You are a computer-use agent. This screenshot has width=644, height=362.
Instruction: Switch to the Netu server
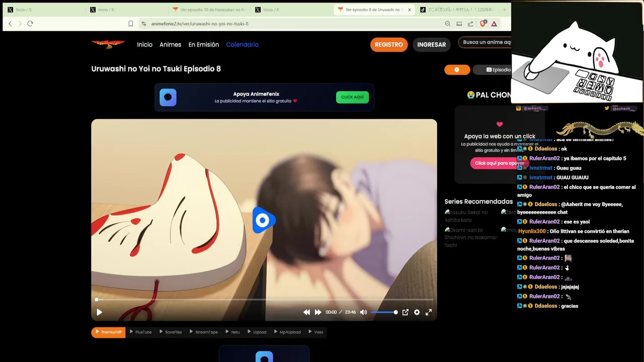232,332
